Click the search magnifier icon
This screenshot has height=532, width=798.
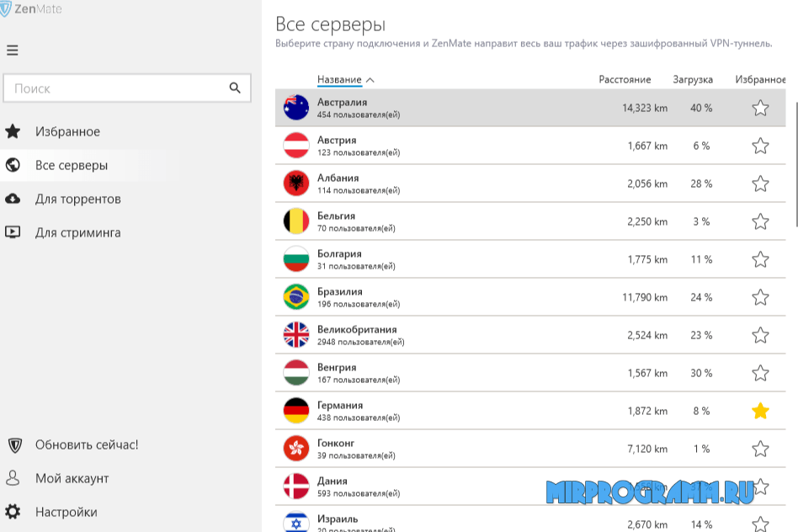pos(235,88)
